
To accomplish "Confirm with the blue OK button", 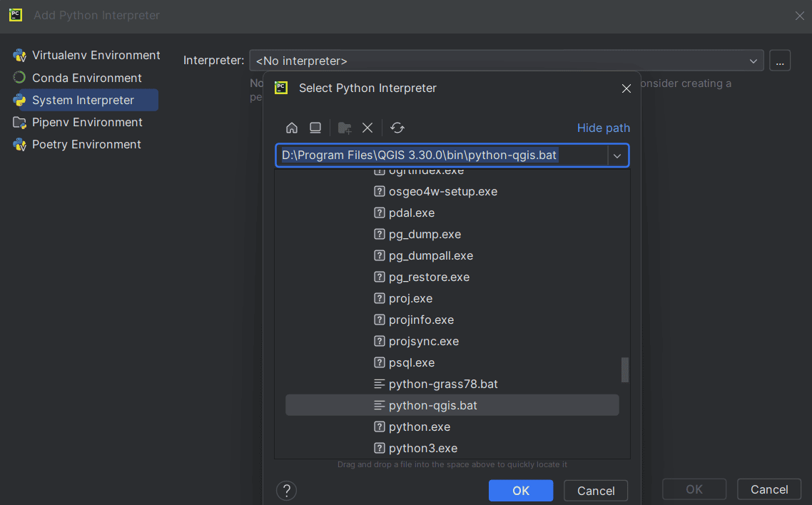I will (x=520, y=491).
